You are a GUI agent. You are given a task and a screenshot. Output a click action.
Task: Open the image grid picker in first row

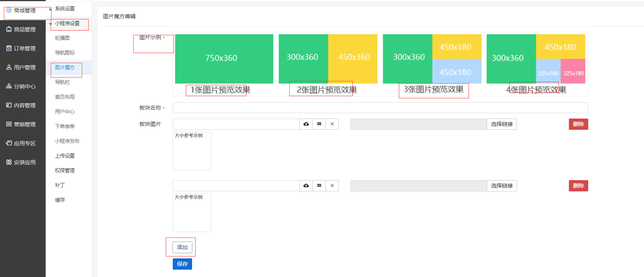(319, 124)
